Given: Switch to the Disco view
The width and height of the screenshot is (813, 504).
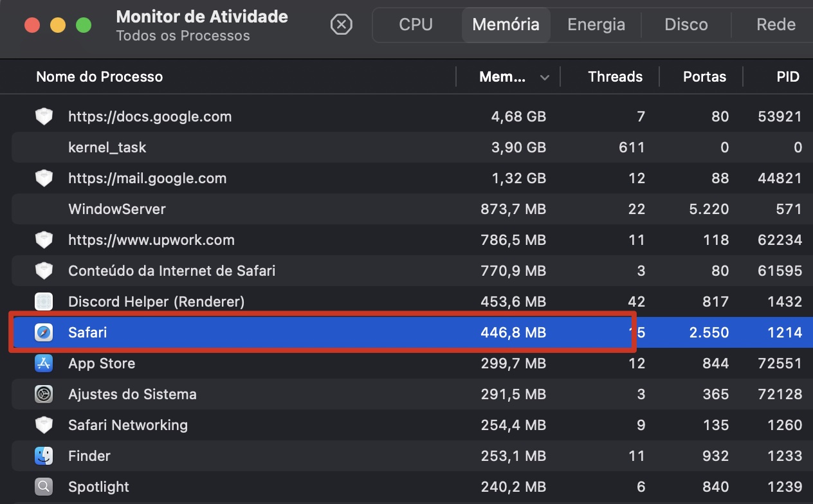Looking at the screenshot, I should pos(686,24).
